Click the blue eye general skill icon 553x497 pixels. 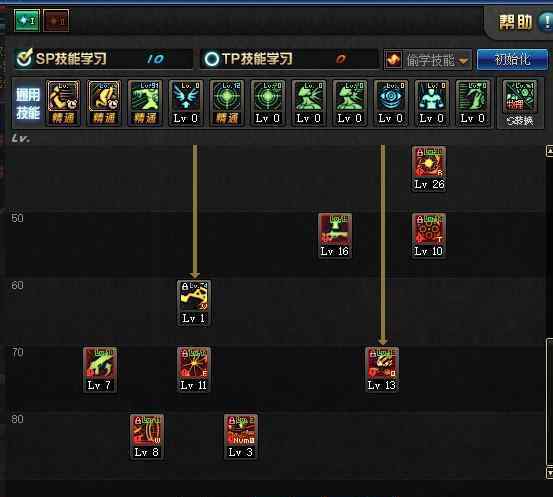390,103
